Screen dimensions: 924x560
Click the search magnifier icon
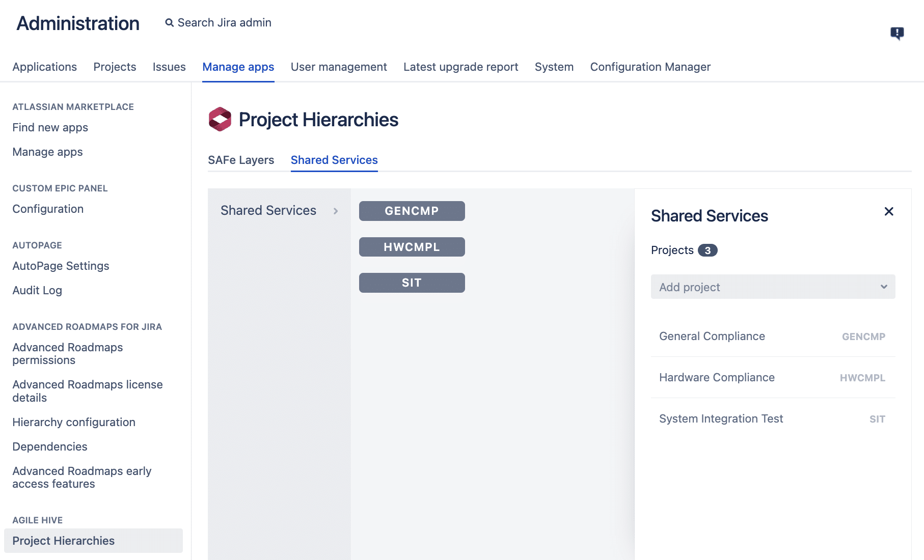(169, 23)
